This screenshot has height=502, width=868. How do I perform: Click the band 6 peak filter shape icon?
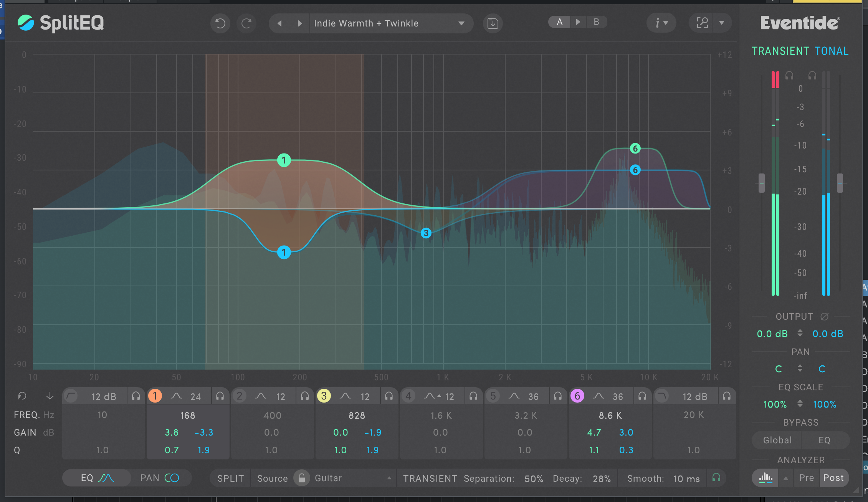(x=599, y=396)
